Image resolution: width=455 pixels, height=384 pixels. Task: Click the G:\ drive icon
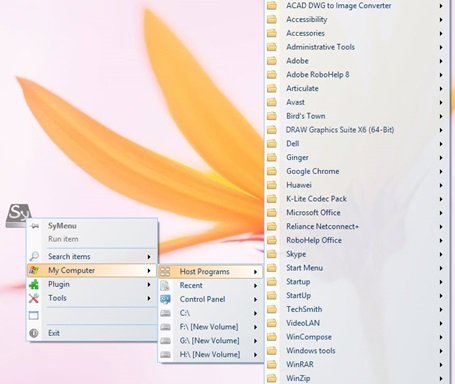pyautogui.click(x=165, y=341)
